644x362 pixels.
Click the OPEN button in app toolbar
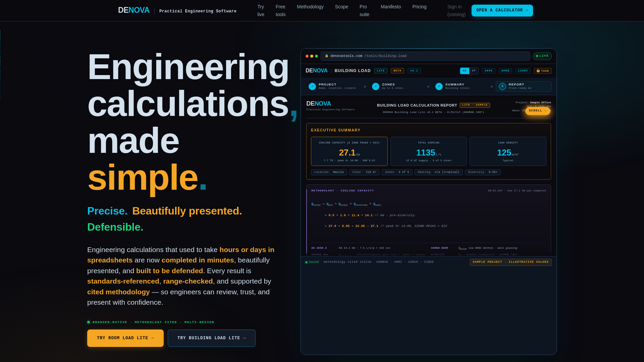tap(505, 71)
